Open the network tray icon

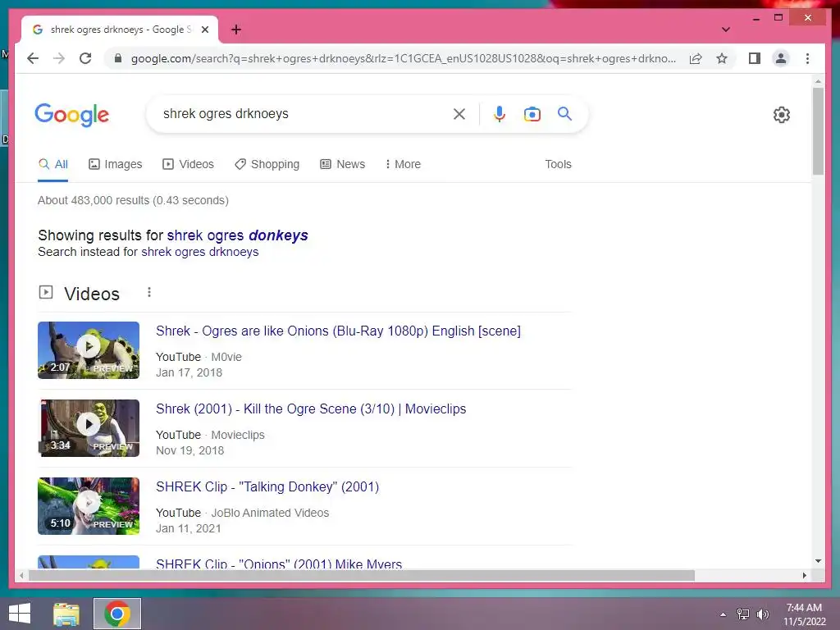point(743,614)
